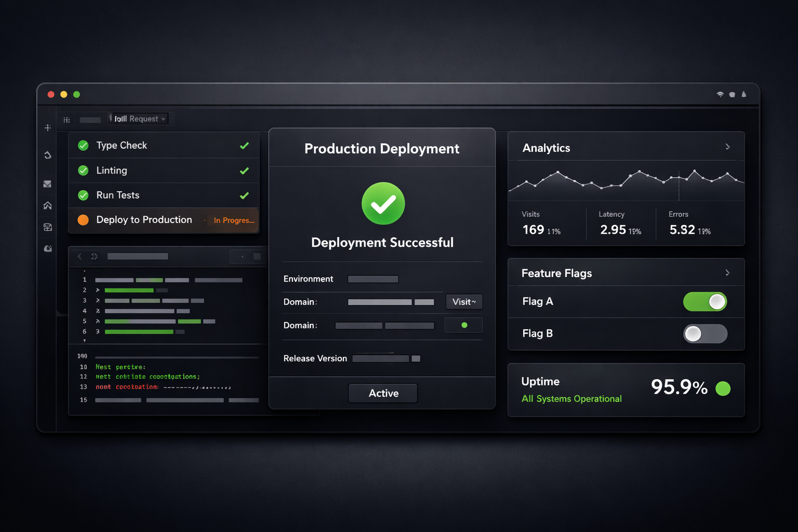Screen dimensions: 798x532
Task: Click the Visits value 169
Action: (x=533, y=230)
